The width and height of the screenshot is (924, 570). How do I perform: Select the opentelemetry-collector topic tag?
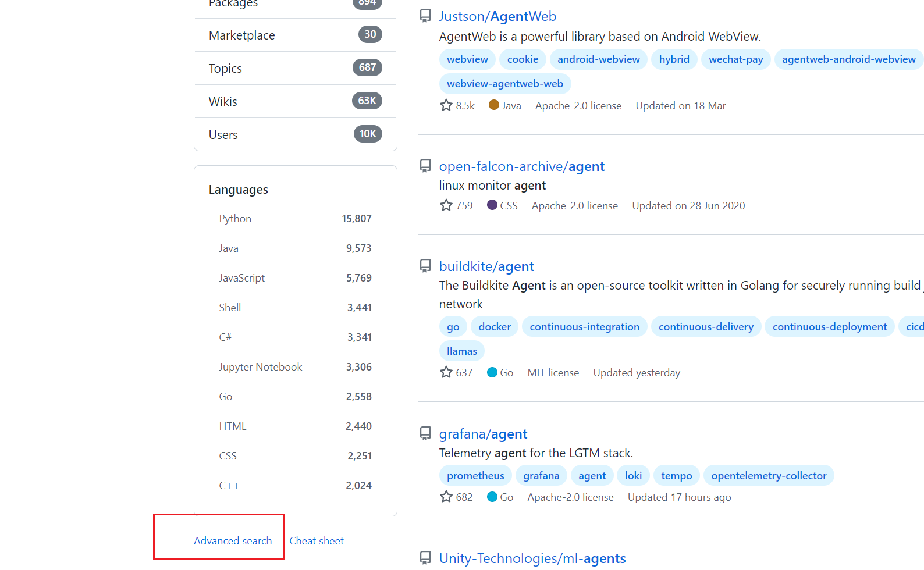[x=769, y=476]
